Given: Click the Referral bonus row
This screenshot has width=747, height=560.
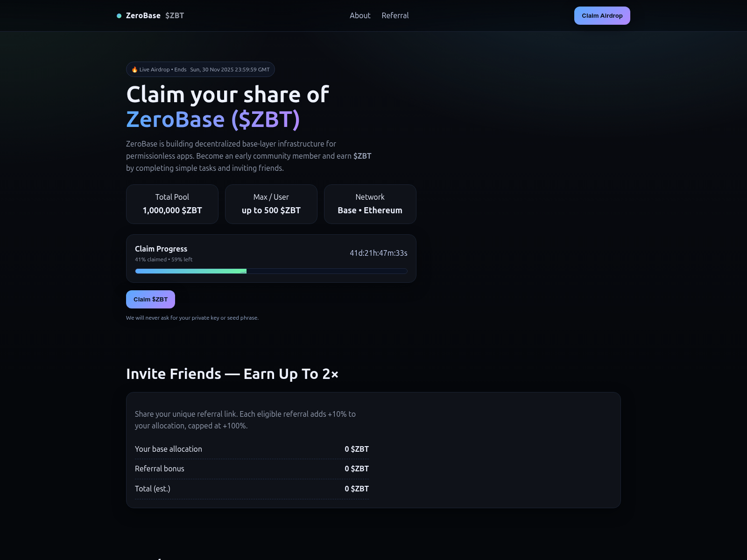Looking at the screenshot, I should click(x=252, y=469).
